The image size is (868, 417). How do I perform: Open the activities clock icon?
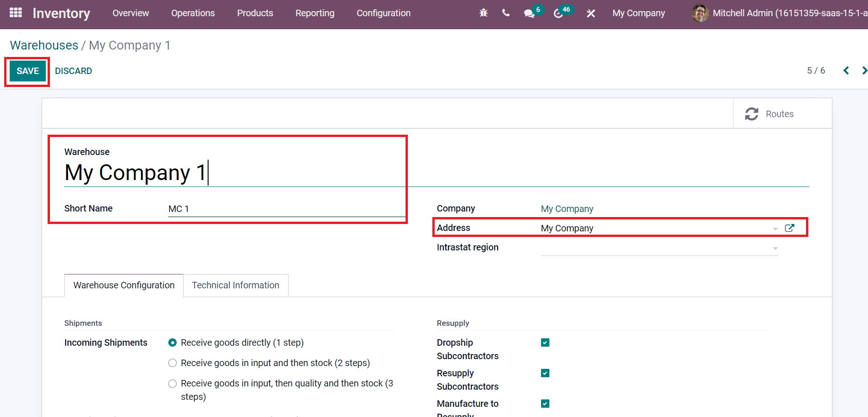(x=558, y=13)
